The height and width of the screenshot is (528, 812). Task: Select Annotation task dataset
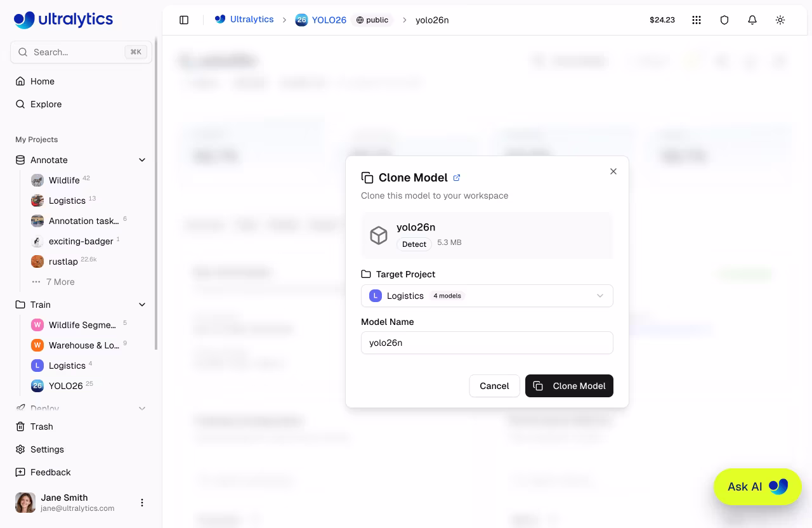[x=84, y=221]
